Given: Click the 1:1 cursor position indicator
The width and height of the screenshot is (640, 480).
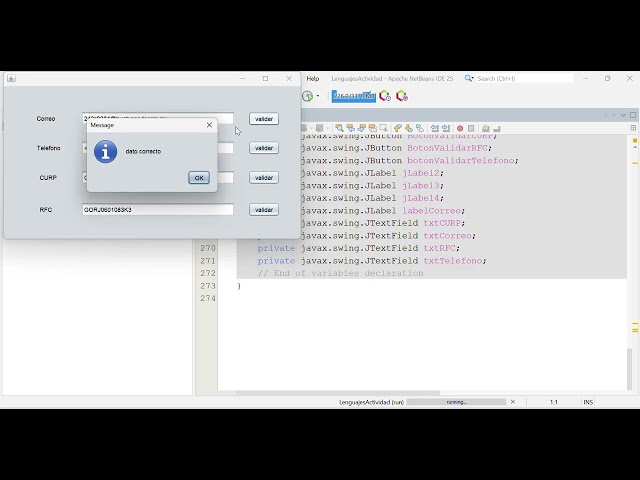Looking at the screenshot, I should (554, 402).
